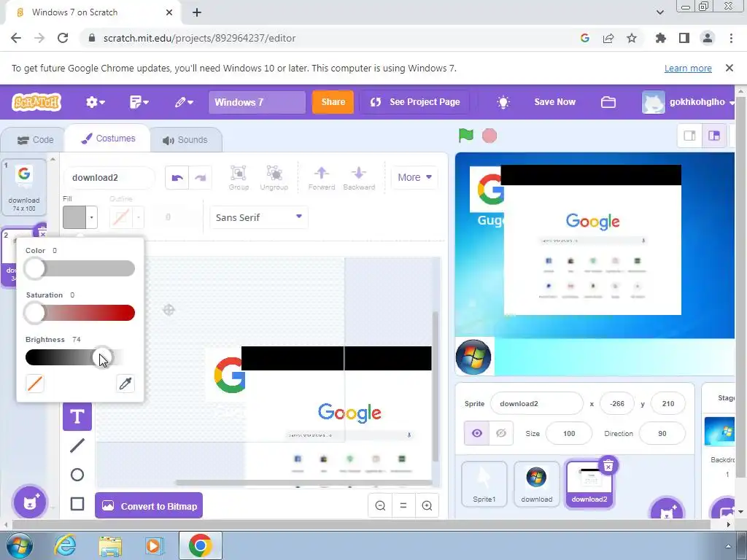
Task: Dismiss the Chrome update notification
Action: (729, 68)
